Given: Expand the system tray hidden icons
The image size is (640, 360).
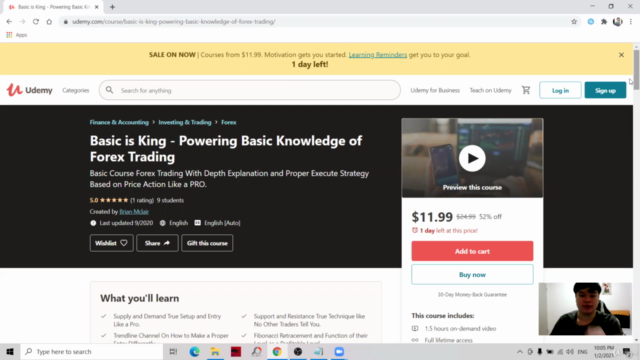Looking at the screenshot, I should [x=520, y=351].
